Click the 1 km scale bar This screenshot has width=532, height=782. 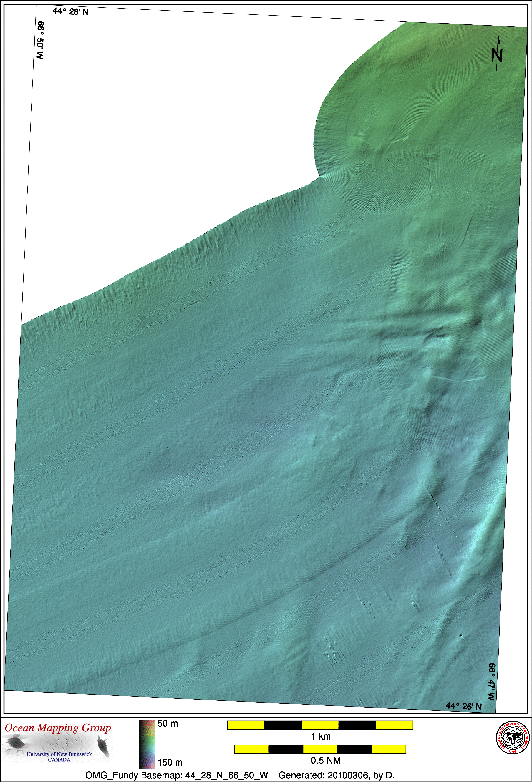point(320,725)
